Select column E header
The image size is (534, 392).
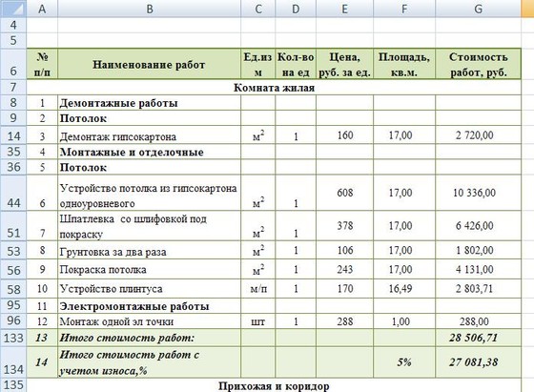click(x=344, y=9)
